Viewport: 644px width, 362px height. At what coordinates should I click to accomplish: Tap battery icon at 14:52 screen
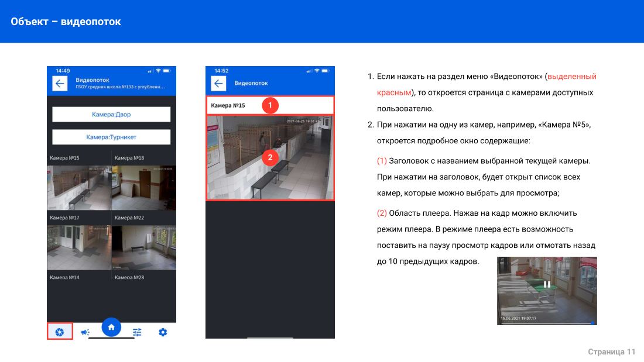326,71
